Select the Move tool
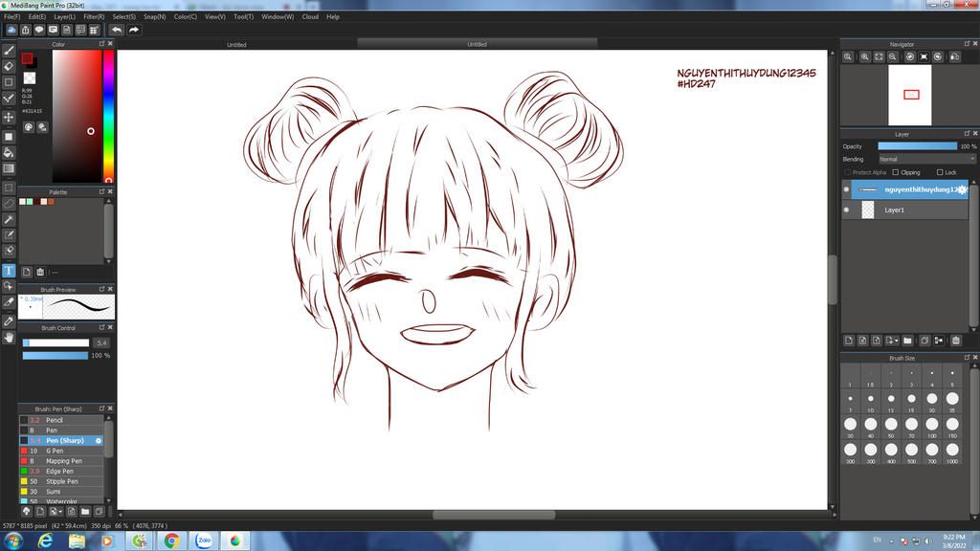This screenshot has height=551, width=980. pos(9,118)
